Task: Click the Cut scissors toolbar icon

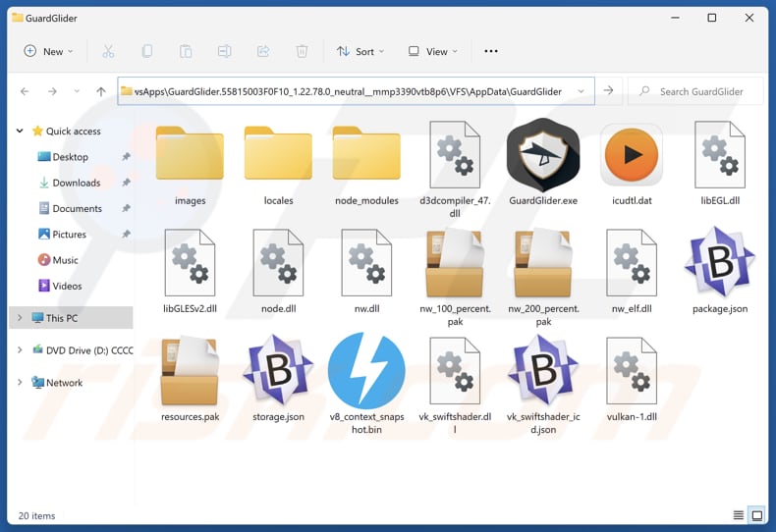Action: (x=108, y=51)
